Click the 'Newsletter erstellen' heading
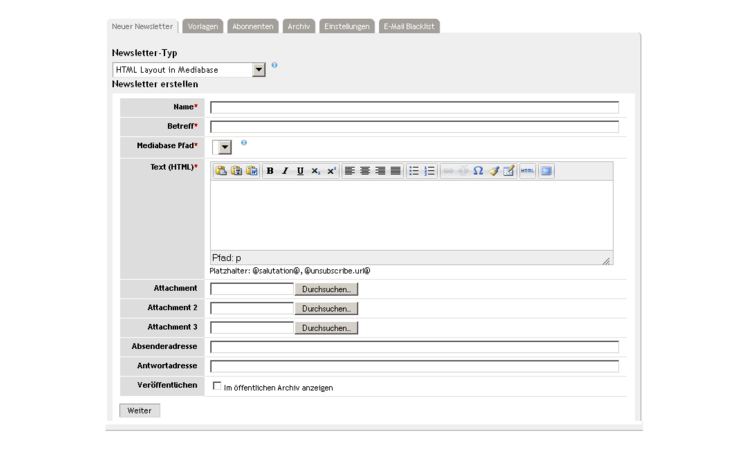750x450 pixels. point(155,84)
